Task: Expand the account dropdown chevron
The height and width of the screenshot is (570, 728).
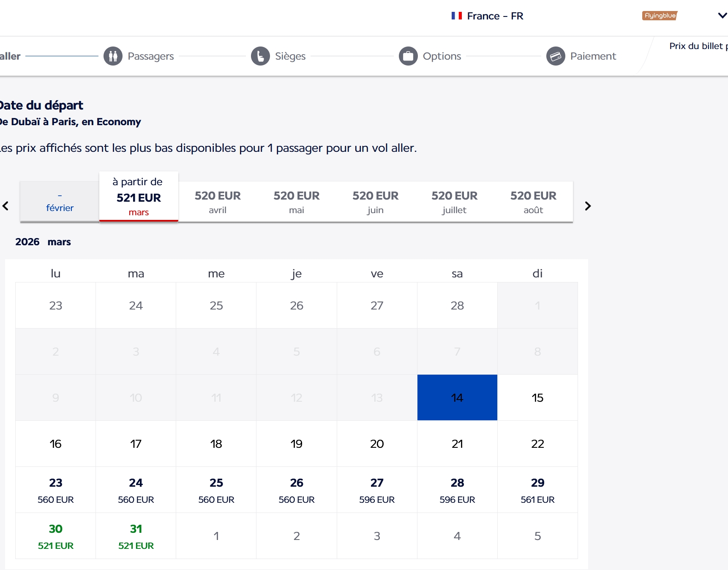Action: [x=722, y=16]
